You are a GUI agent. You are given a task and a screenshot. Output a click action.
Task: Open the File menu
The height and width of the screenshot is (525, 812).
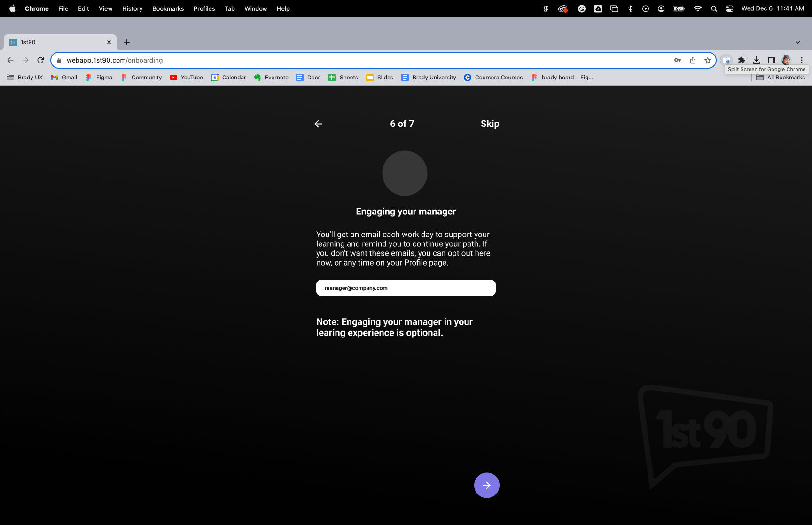coord(63,8)
